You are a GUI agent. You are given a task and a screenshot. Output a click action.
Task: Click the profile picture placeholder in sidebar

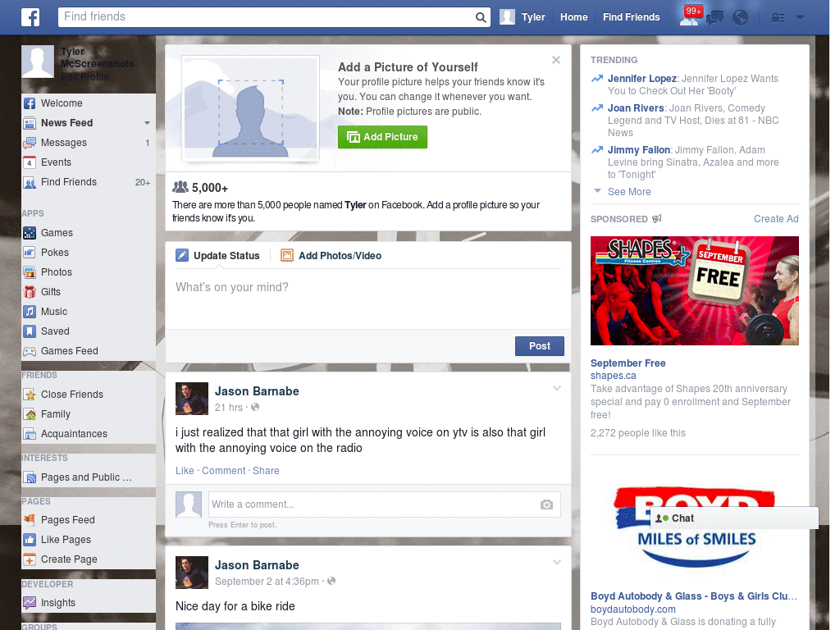click(38, 62)
